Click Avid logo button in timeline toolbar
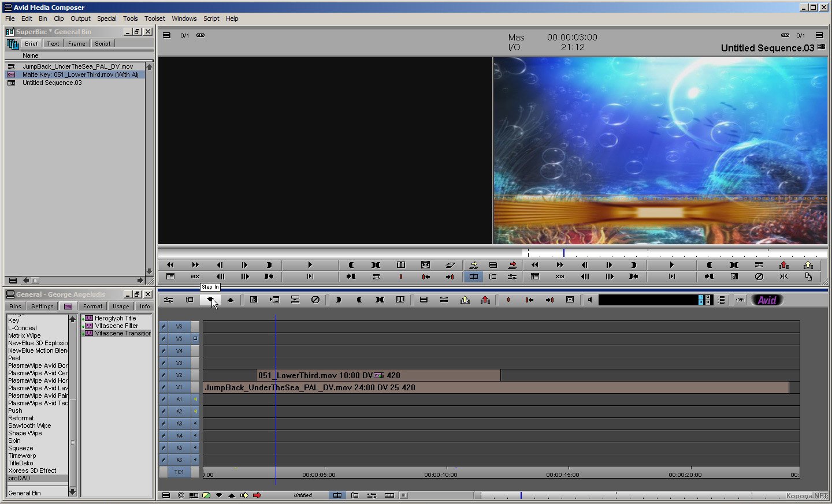The width and height of the screenshot is (832, 504). click(x=767, y=300)
